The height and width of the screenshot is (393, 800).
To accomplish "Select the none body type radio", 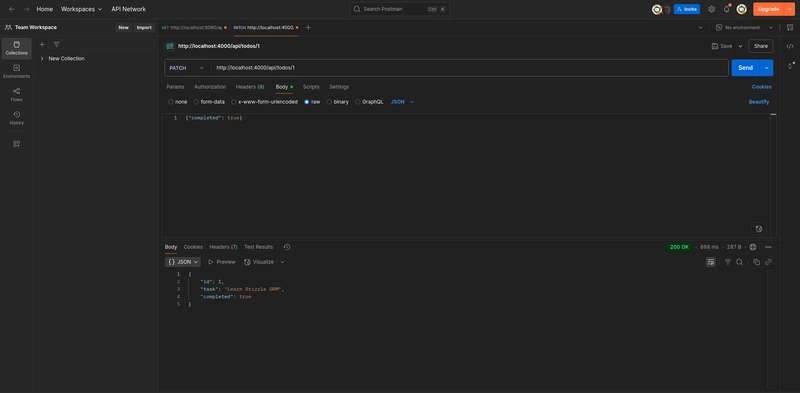I will pyautogui.click(x=171, y=102).
